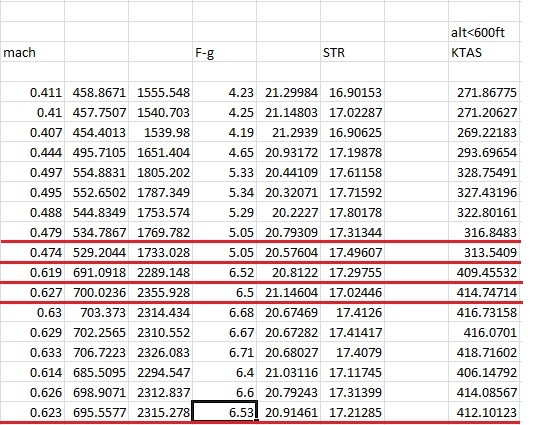
Task: Select the F-g value 4.65
Action: [225, 152]
